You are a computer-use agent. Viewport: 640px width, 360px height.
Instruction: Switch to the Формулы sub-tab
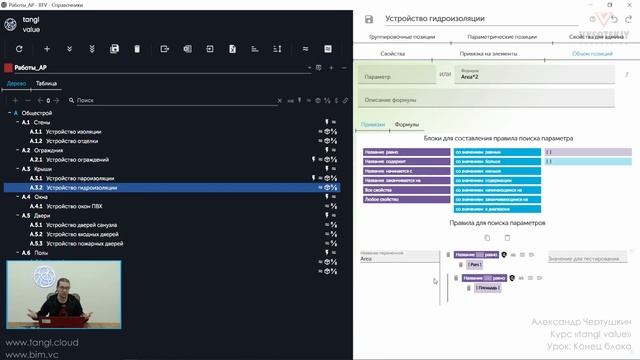click(x=407, y=124)
